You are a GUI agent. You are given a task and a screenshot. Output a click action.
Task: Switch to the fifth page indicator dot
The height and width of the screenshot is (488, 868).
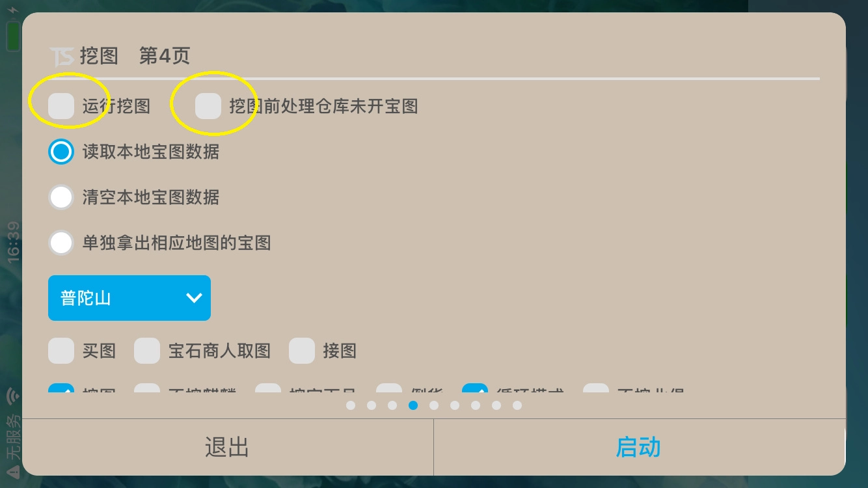[x=434, y=405]
